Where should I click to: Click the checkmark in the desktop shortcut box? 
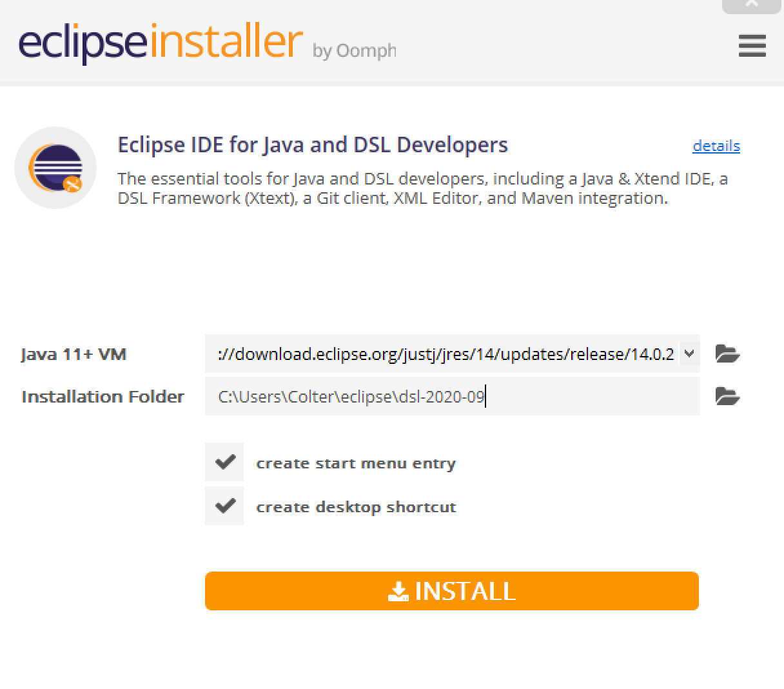point(224,506)
